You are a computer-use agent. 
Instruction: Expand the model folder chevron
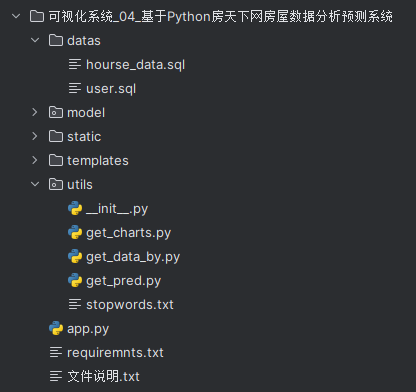(35, 112)
